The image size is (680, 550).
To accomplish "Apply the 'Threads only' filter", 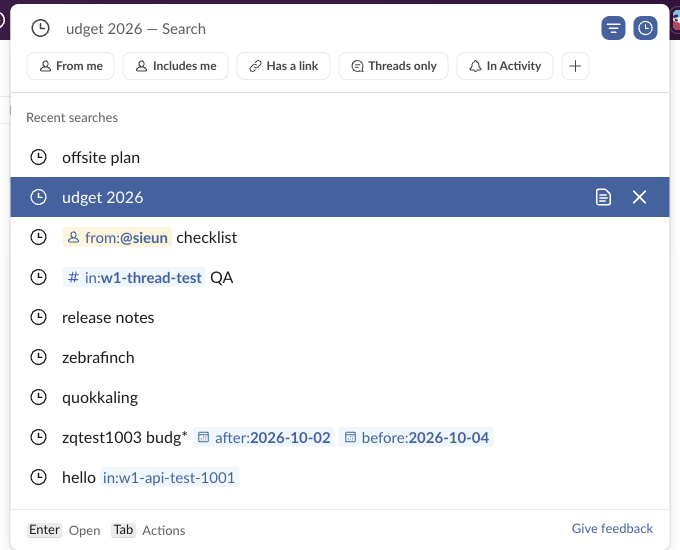I will tap(393, 66).
